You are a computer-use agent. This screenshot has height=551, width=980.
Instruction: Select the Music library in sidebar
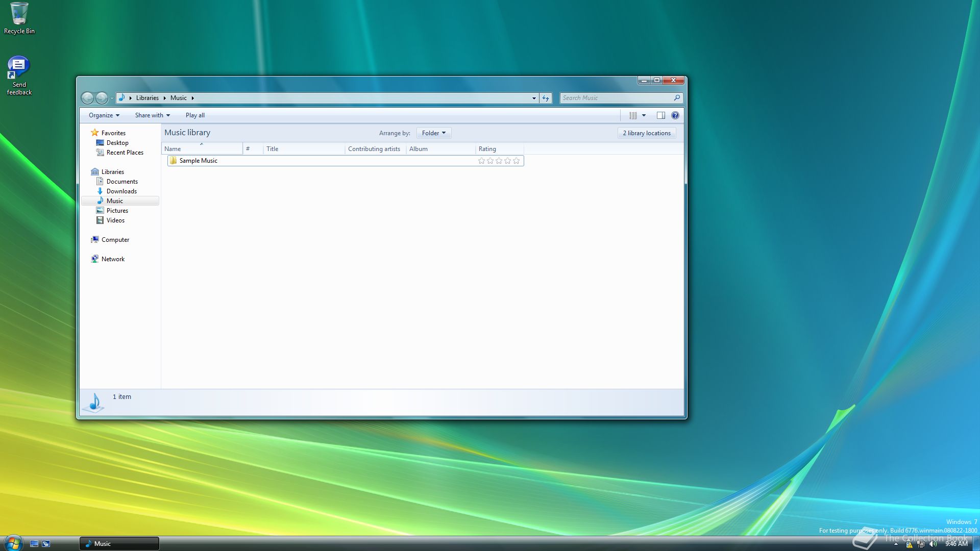click(x=120, y=201)
